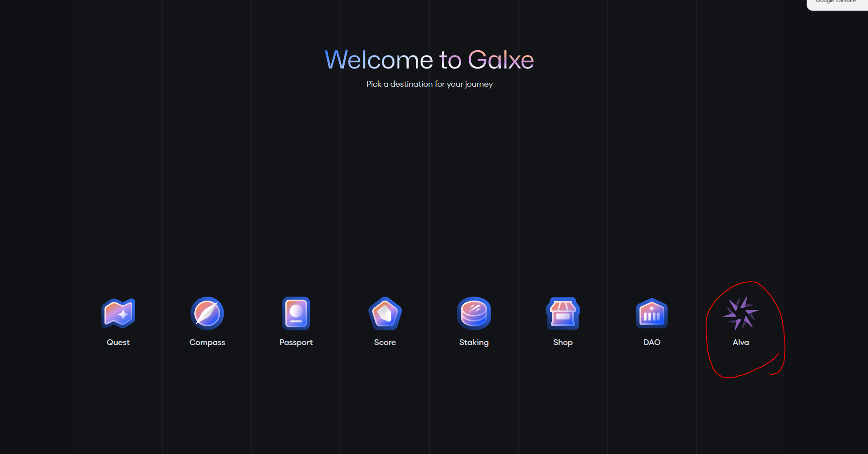Viewport: 868px width, 454px height.
Task: Open the Score pentagon icon
Action: tap(385, 313)
